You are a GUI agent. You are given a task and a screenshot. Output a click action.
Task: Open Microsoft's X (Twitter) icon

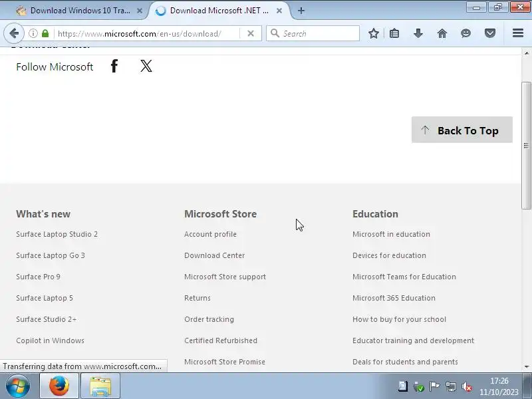tap(146, 66)
